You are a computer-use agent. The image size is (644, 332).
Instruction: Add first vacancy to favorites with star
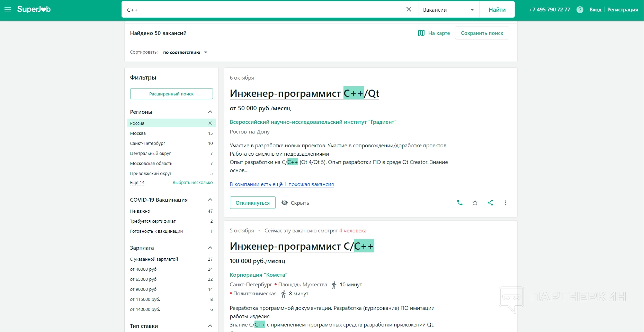(x=475, y=203)
